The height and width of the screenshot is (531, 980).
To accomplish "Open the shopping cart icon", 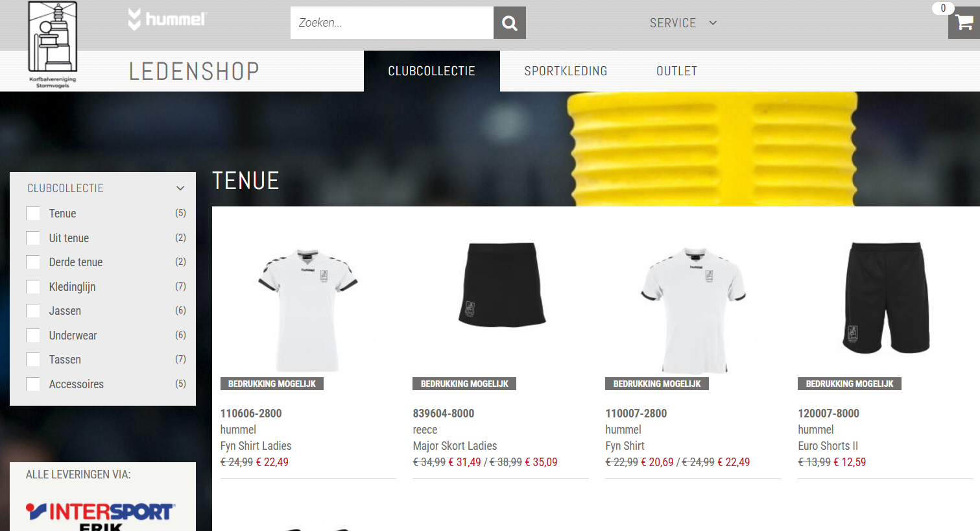I will (x=964, y=23).
